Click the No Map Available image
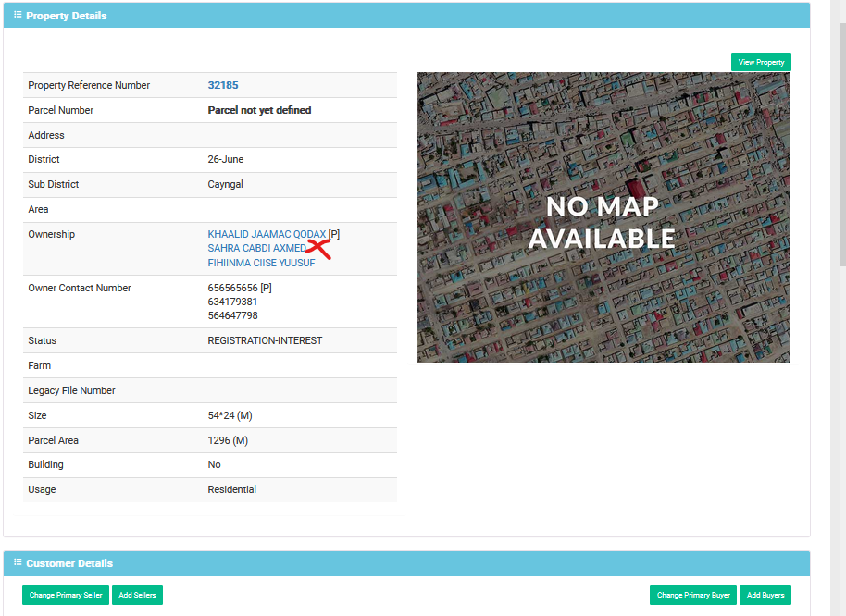The width and height of the screenshot is (846, 616). tap(603, 217)
